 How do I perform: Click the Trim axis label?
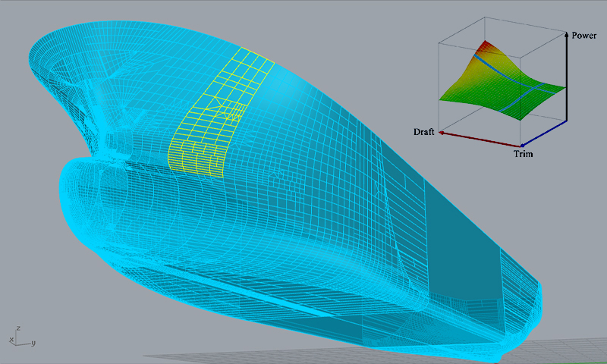pyautogui.click(x=523, y=154)
